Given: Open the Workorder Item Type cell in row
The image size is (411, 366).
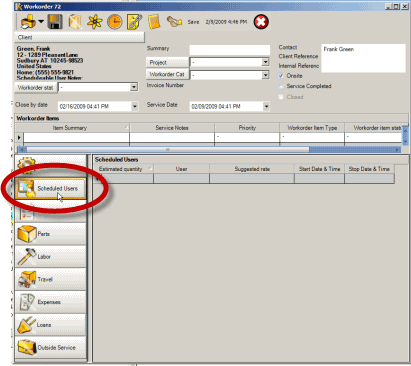Looking at the screenshot, I should tap(312, 138).
